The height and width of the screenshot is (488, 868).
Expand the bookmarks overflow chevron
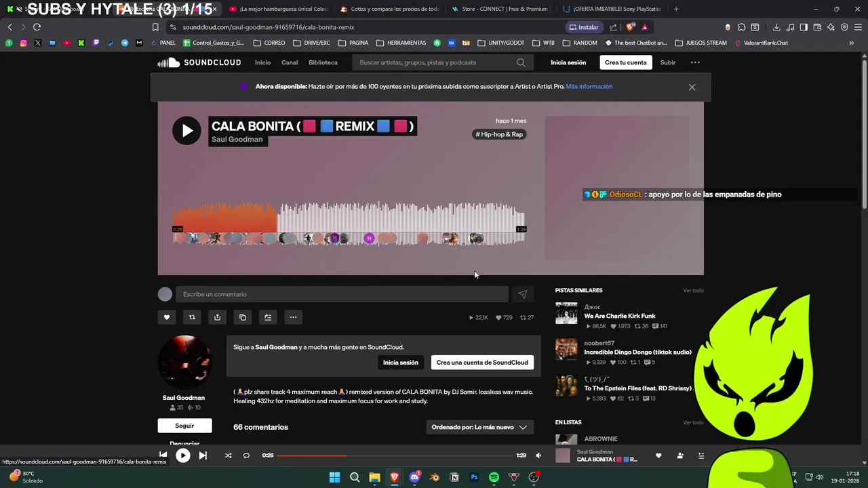[x=852, y=43]
